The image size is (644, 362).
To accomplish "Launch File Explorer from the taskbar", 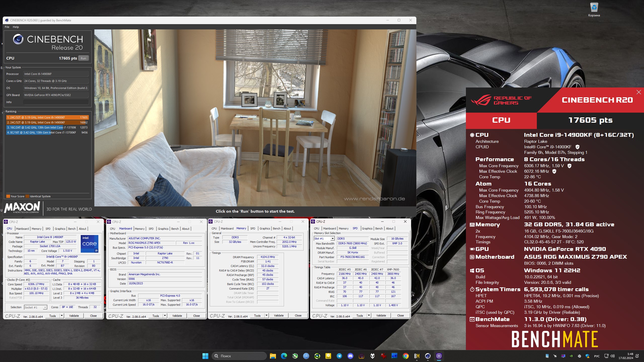I will (273, 356).
